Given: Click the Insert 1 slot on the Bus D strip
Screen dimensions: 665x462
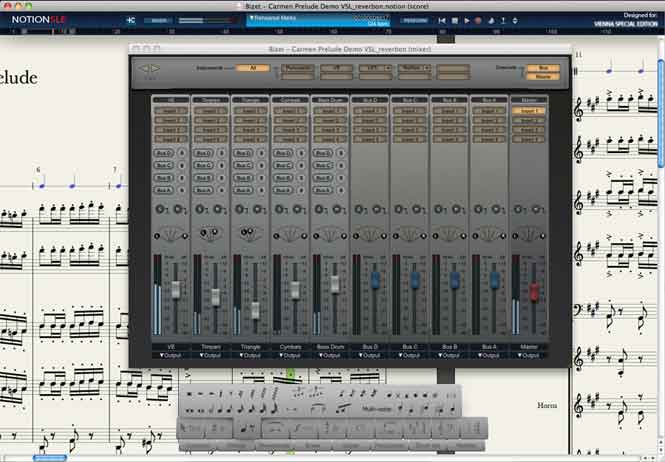Looking at the screenshot, I should (370, 111).
